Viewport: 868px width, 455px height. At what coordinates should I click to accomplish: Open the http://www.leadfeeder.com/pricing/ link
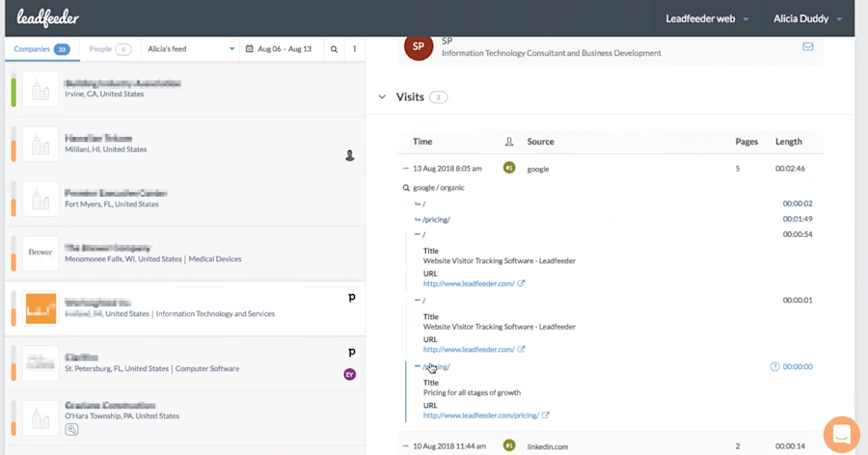pos(481,415)
